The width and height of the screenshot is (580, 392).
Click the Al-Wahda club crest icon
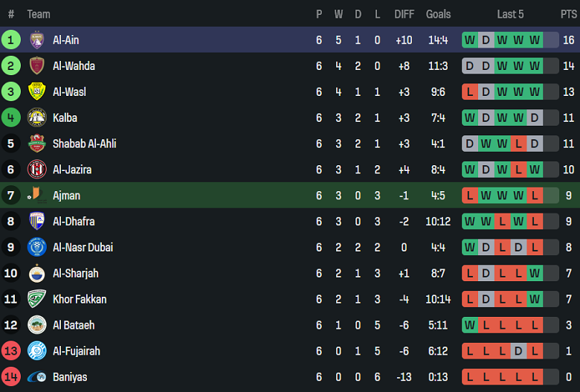coord(36,66)
